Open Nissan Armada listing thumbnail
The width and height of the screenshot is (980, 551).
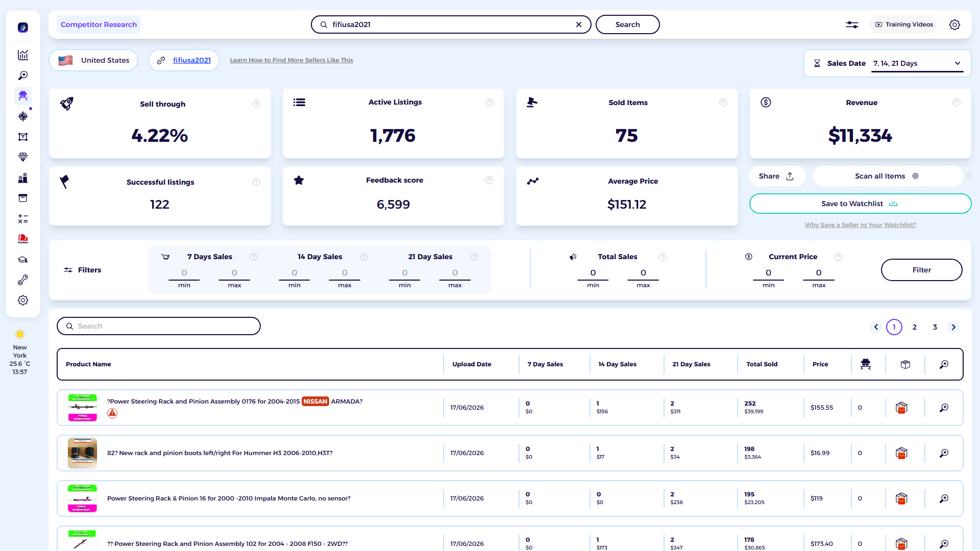(82, 408)
